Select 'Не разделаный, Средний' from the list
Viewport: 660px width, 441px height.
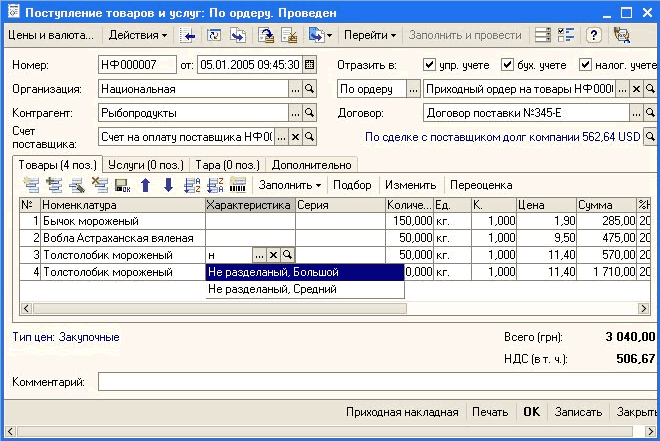coord(271,289)
